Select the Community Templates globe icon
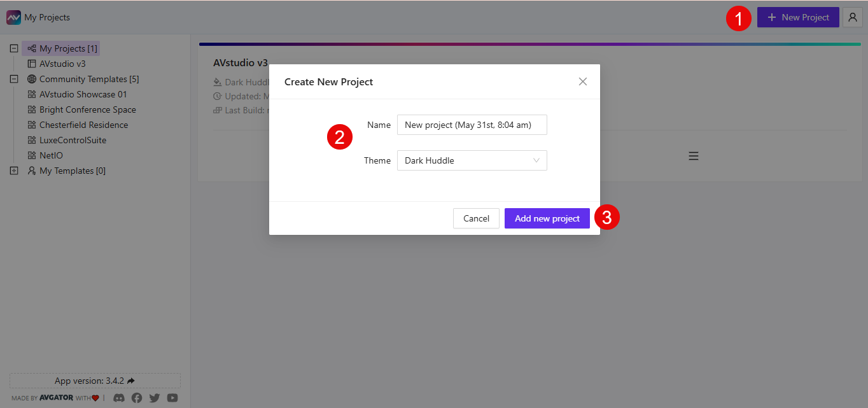Viewport: 868px width, 408px height. (31, 78)
